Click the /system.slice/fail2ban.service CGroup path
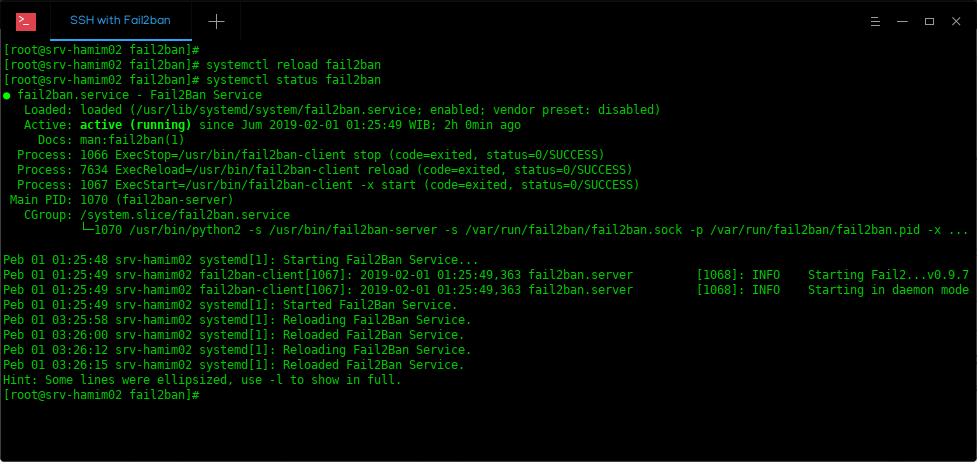Viewport: 977px width, 462px height. click(185, 215)
